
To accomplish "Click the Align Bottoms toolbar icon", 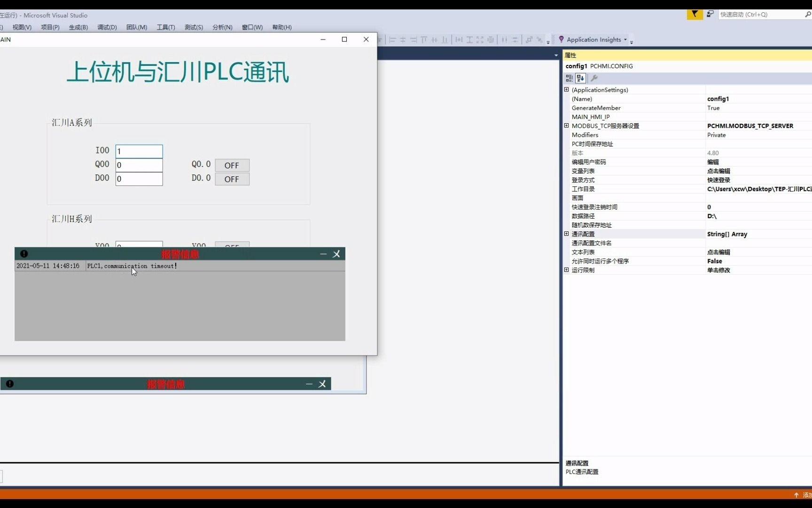I will click(445, 40).
